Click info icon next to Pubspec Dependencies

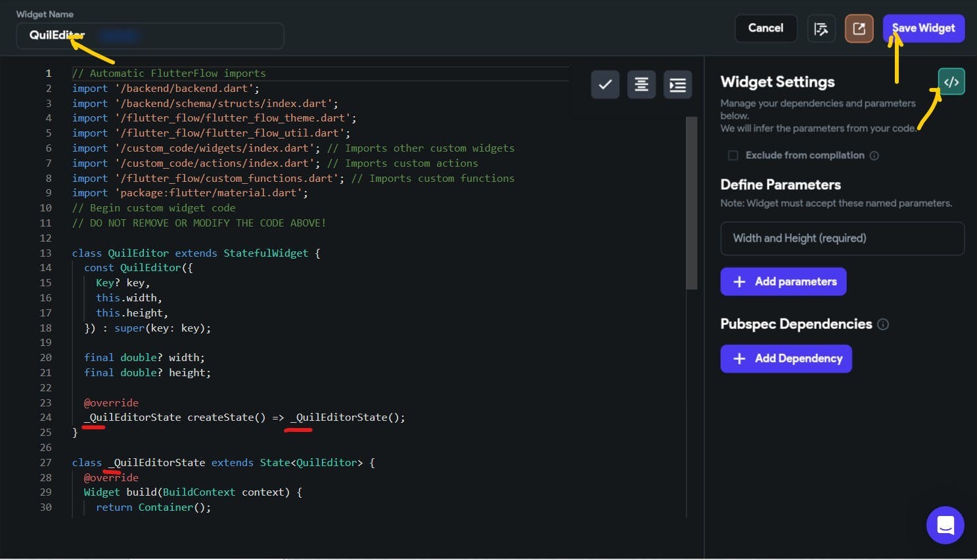(883, 324)
